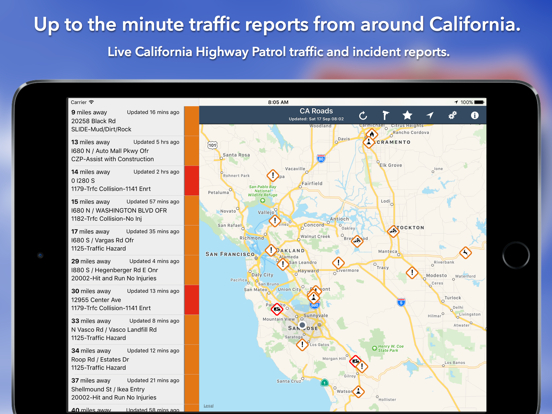
Task: Tap the Interstate 80 shield near Vacaville
Action: pyautogui.click(x=321, y=158)
